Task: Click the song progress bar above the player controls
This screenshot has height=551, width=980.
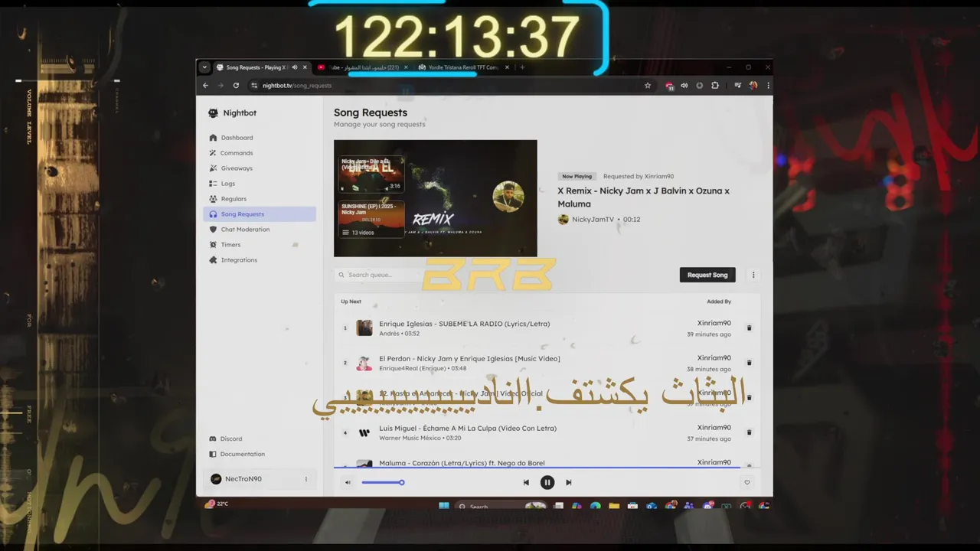Action: click(x=547, y=467)
